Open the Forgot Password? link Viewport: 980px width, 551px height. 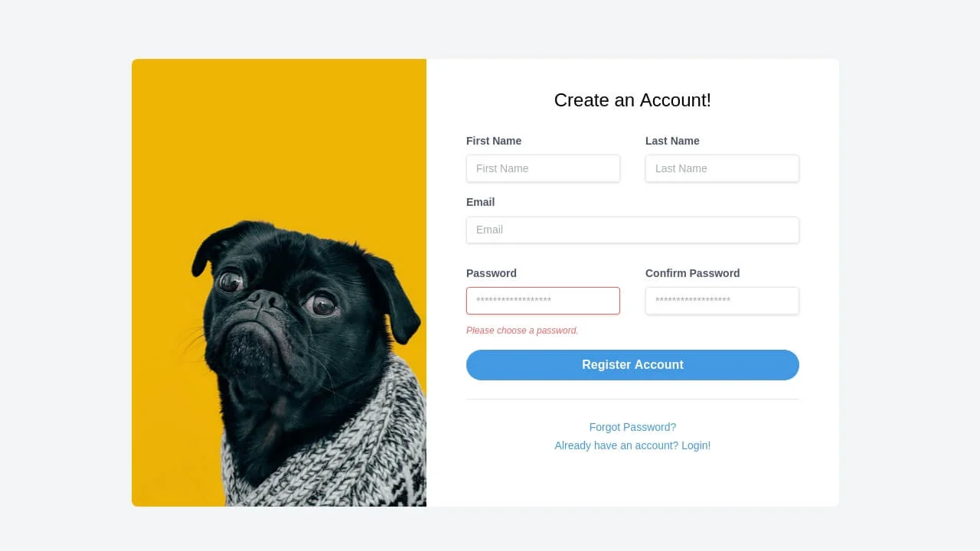632,427
